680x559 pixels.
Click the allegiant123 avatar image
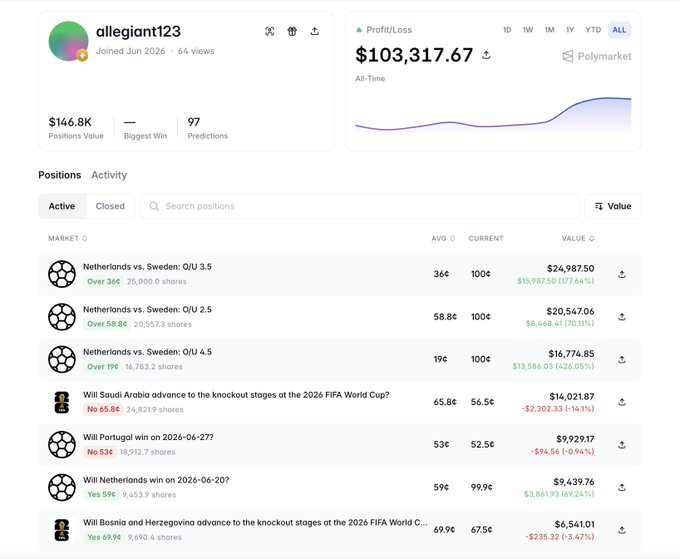pyautogui.click(x=69, y=41)
